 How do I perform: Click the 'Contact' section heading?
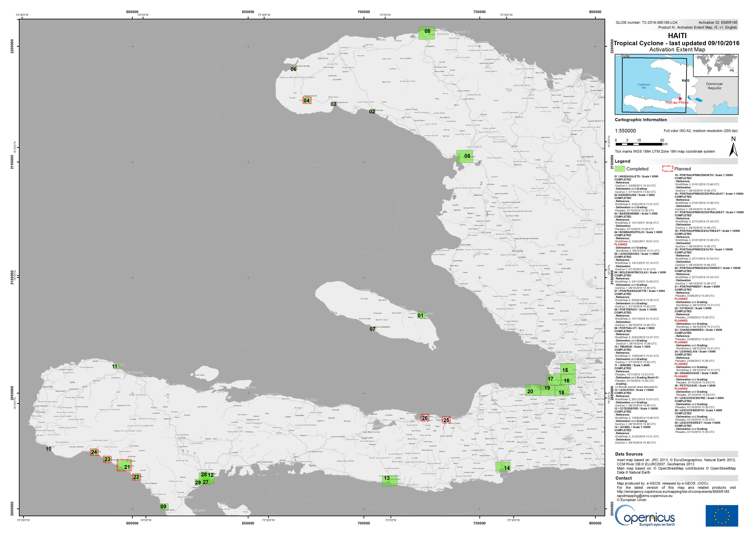click(624, 478)
